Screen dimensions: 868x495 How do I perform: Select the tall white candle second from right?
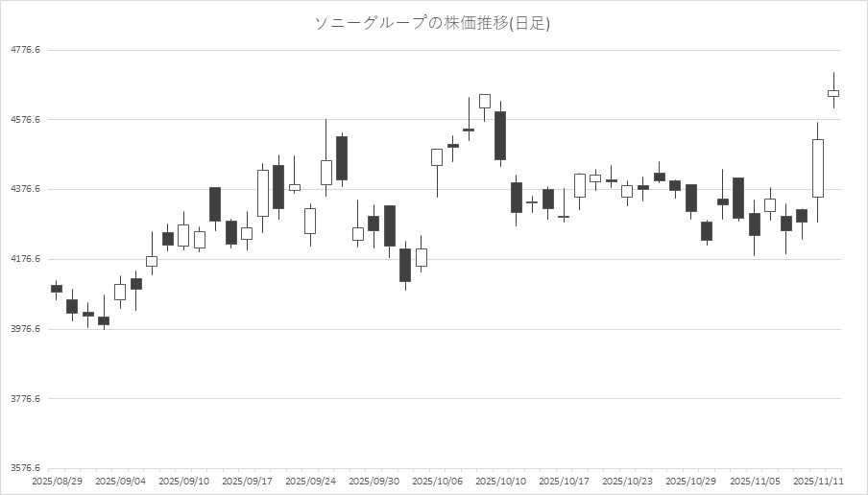(818, 168)
